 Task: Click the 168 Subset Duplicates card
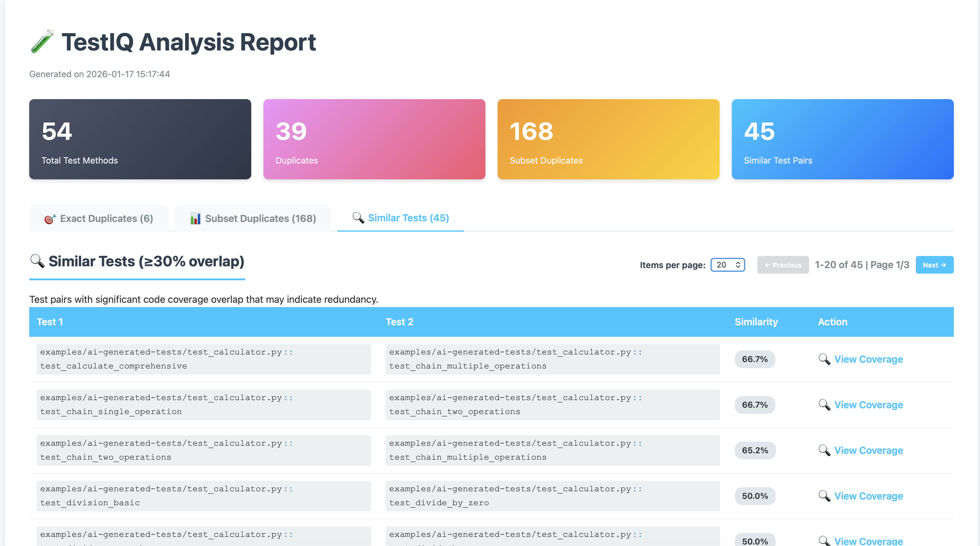608,139
